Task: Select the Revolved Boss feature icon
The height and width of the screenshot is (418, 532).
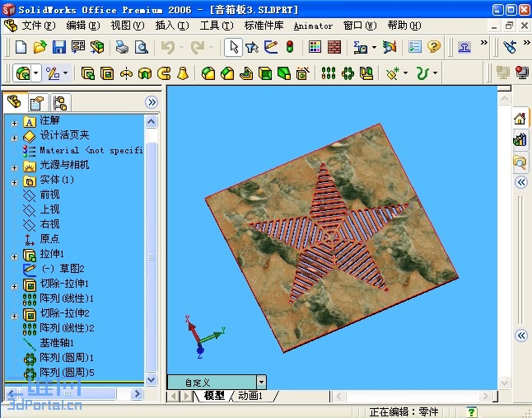Action: coord(126,73)
